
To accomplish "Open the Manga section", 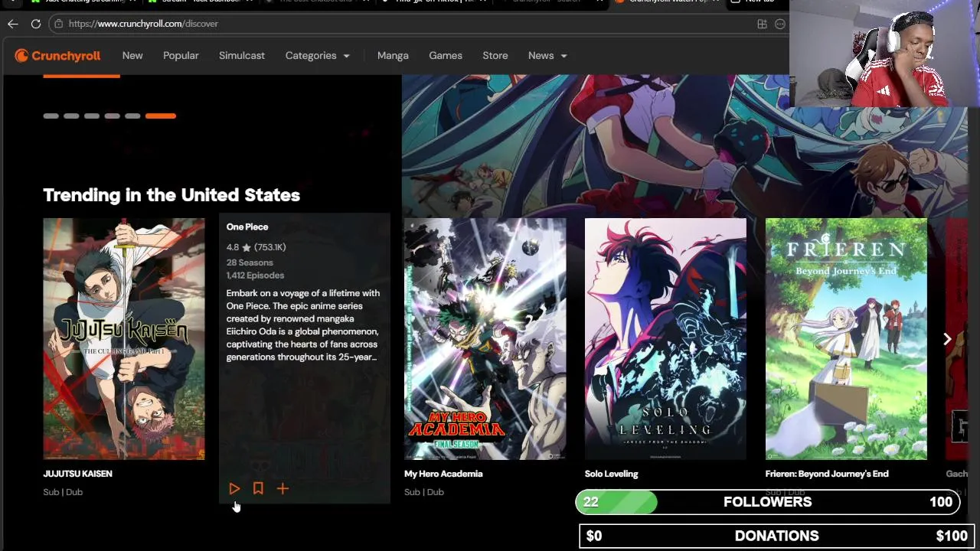I will pyautogui.click(x=393, y=55).
